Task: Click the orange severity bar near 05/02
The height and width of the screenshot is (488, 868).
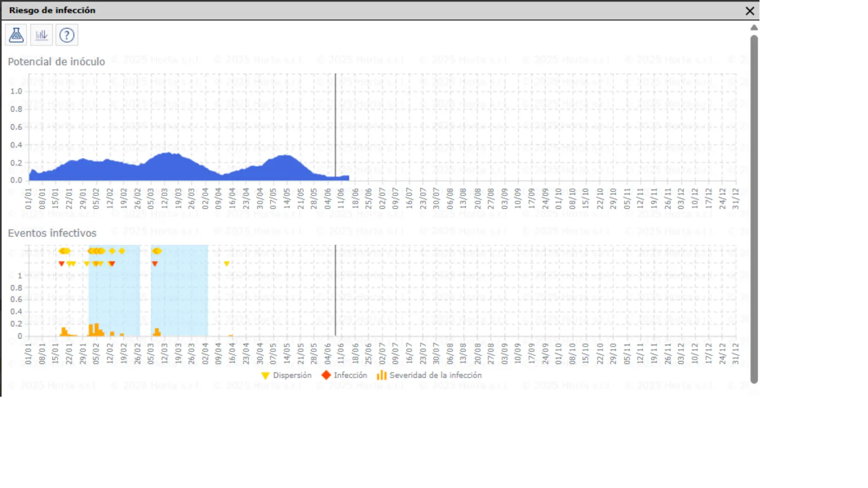Action: (96, 330)
